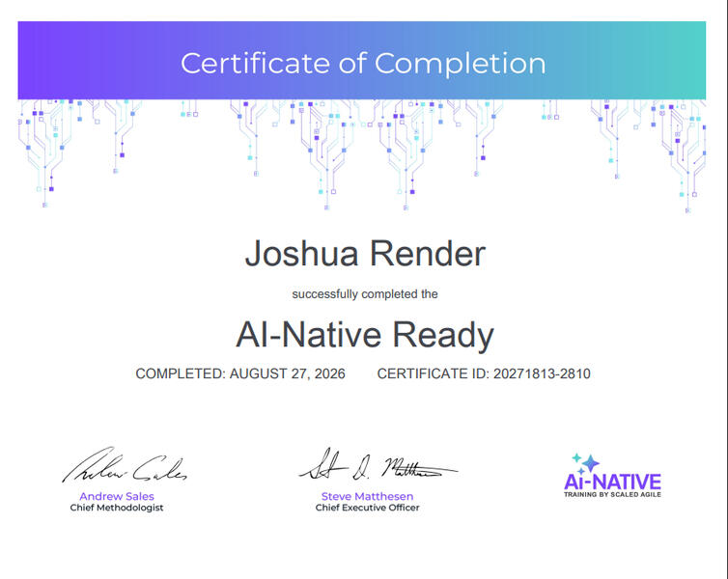
Task: Click the AI-Native Scaled Agile logo
Action: pos(612,475)
